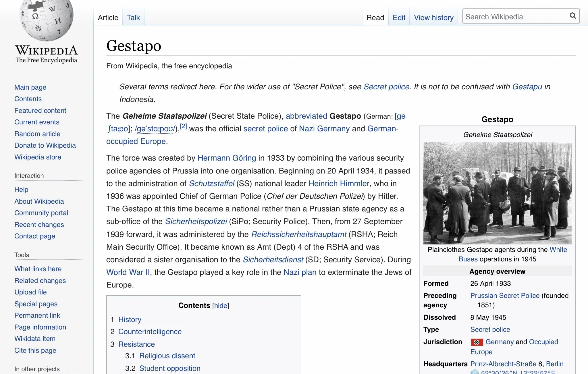Open the View history tab

(433, 18)
